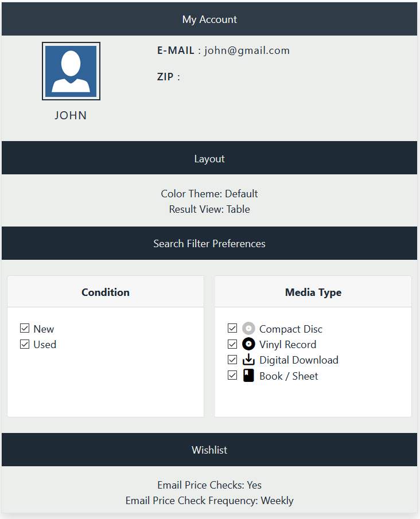
Task: Toggle the Compact Disc checkbox
Action: point(232,329)
